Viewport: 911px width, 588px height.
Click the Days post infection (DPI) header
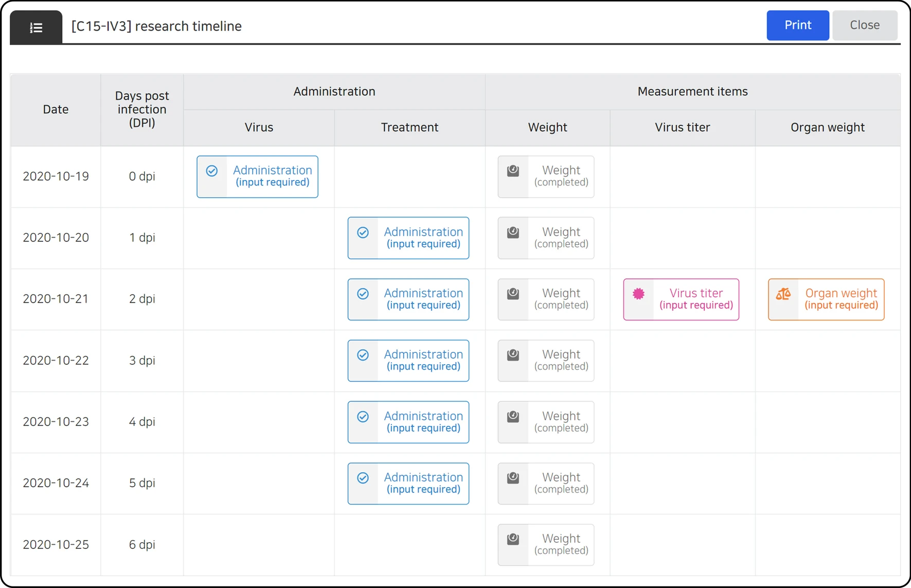coord(142,110)
